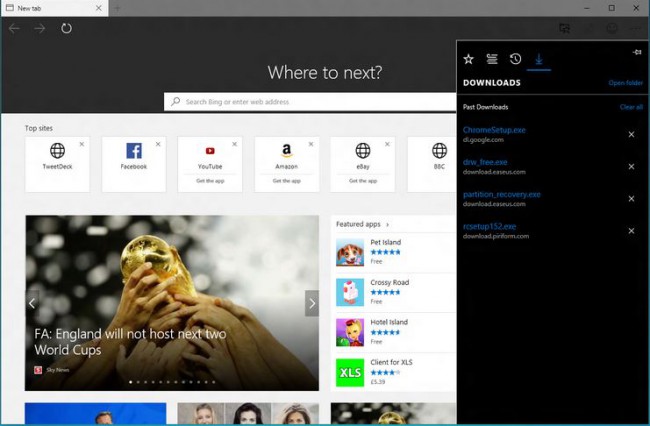Select second dot in news carousel indicator
650x426 pixels.
(138, 382)
